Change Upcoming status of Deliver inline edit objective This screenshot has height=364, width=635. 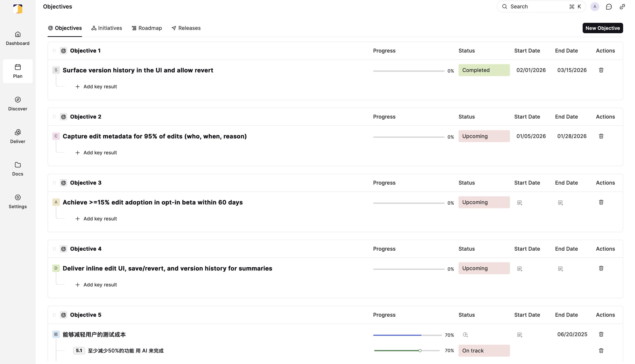(484, 268)
